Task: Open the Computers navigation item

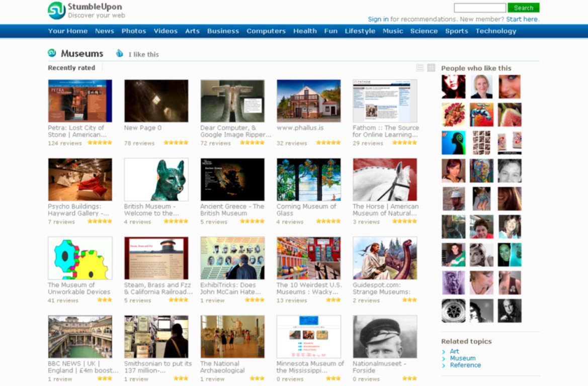Action: 266,31
